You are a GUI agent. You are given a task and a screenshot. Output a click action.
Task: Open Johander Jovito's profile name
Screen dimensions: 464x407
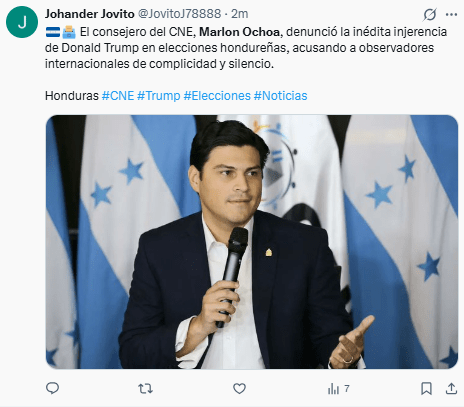[90, 14]
